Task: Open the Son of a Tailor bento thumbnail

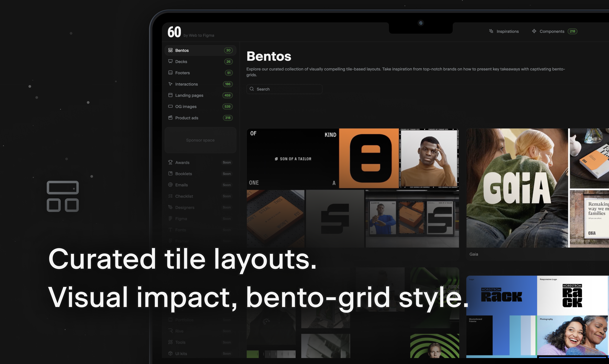Action: [353, 188]
